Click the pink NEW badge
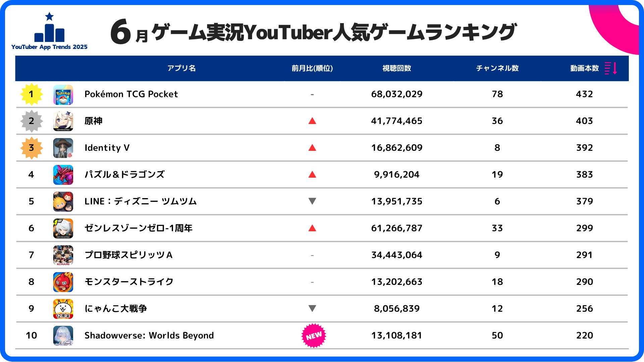Viewport: 644px width, 362px height. pos(314,336)
